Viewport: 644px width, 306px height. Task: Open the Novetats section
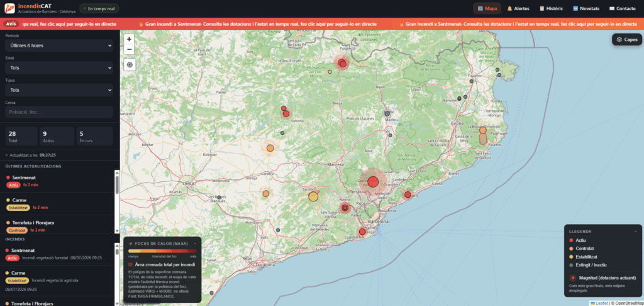click(586, 8)
